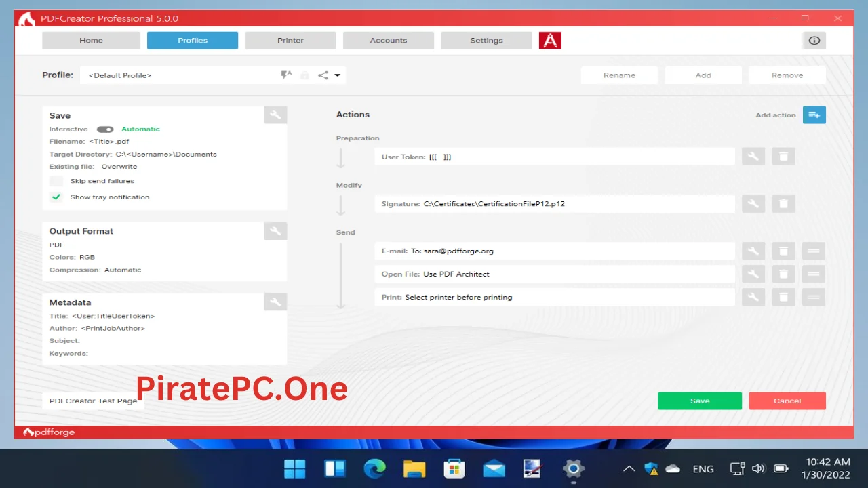This screenshot has height=488, width=868.
Task: Click the Author <PrintJobAuthor> text
Action: coord(97,328)
